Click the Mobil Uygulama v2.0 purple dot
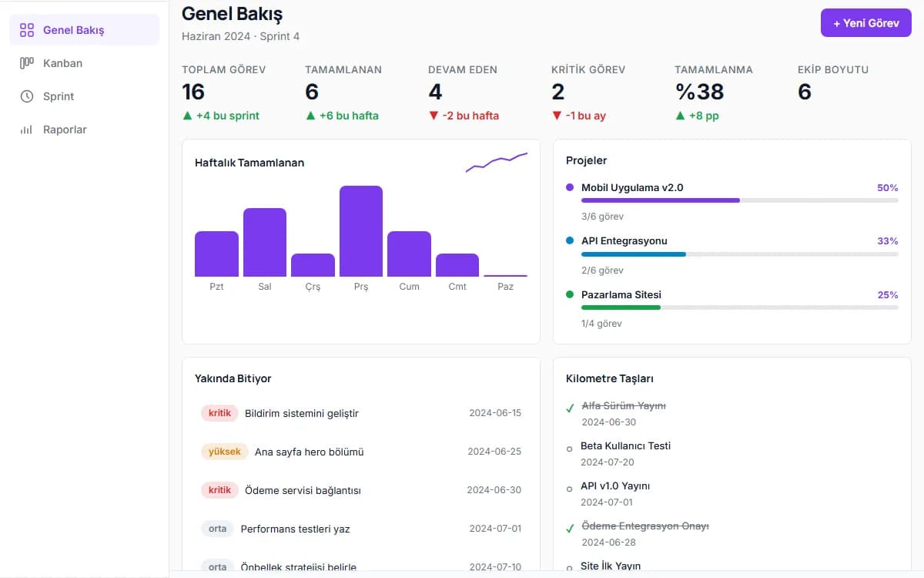 pos(570,187)
